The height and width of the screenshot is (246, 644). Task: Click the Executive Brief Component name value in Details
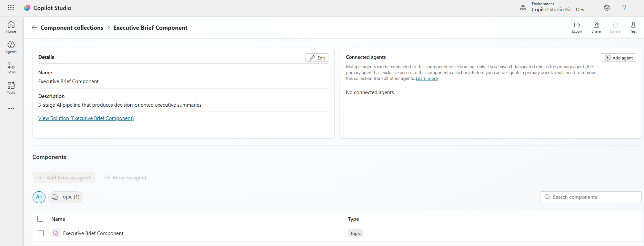coord(68,81)
